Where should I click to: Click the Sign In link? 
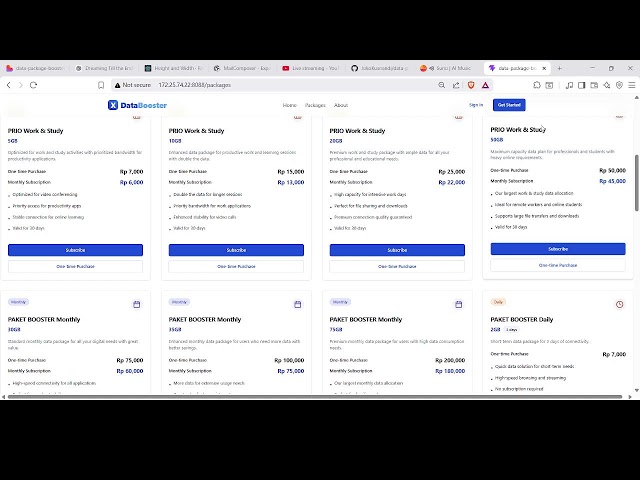point(476,105)
